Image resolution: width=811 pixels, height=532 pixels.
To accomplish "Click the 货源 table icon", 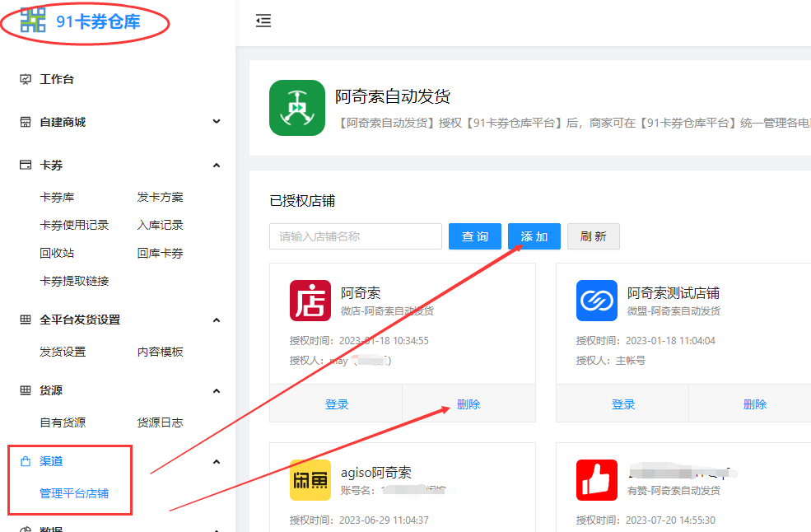I will 26,390.
